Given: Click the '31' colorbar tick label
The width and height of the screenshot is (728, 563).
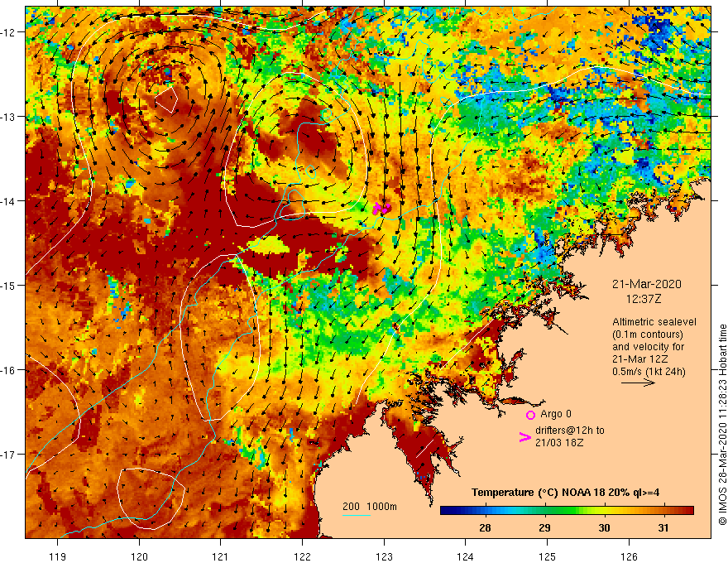Looking at the screenshot, I should (x=663, y=527).
